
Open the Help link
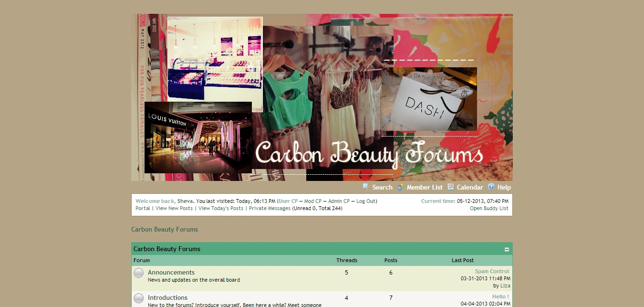[x=504, y=187]
